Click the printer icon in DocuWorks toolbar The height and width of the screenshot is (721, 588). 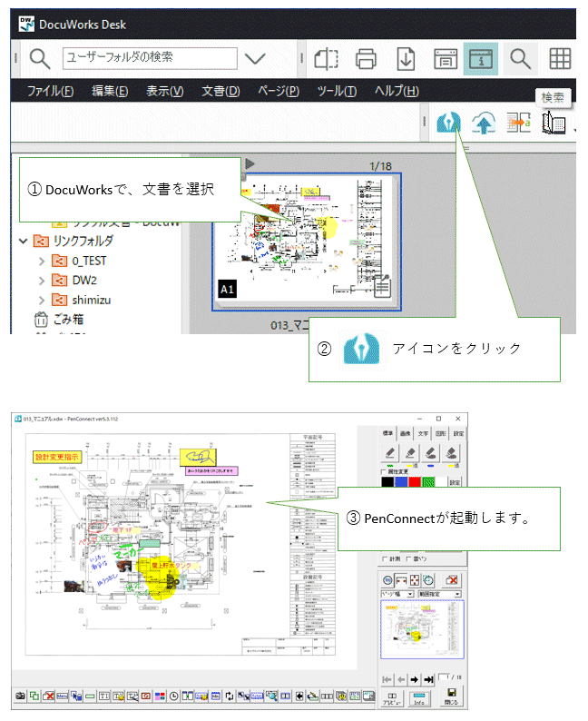[367, 59]
